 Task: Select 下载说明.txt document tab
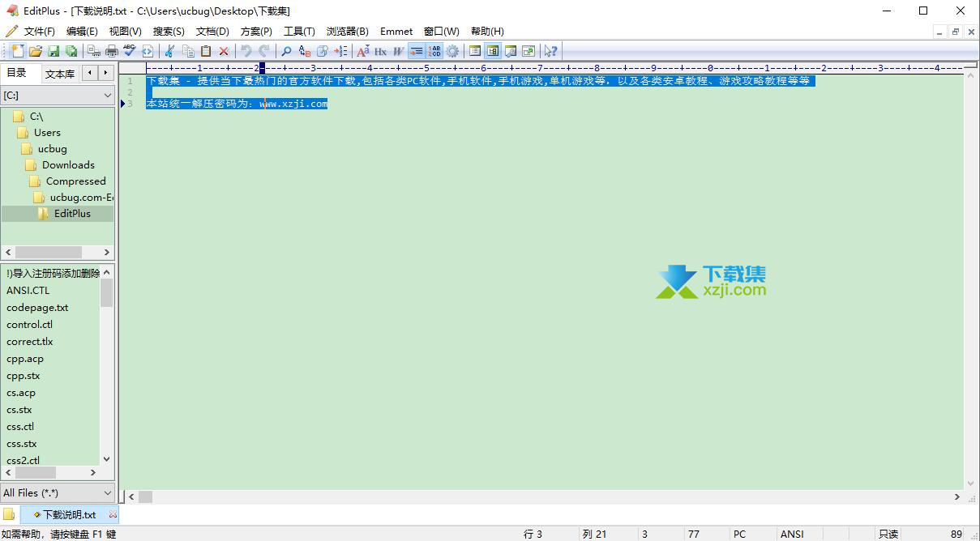(69, 514)
